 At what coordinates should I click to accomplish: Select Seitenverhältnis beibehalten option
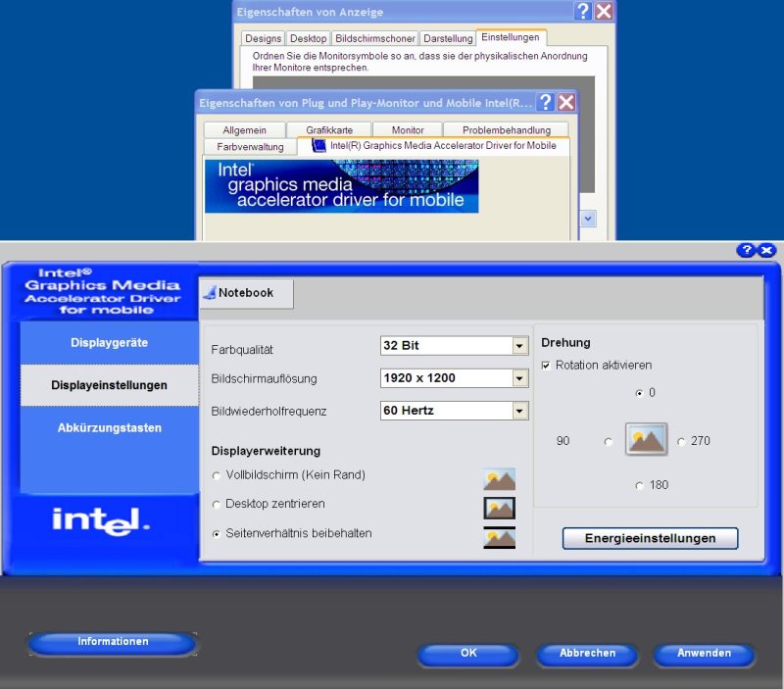[x=216, y=534]
